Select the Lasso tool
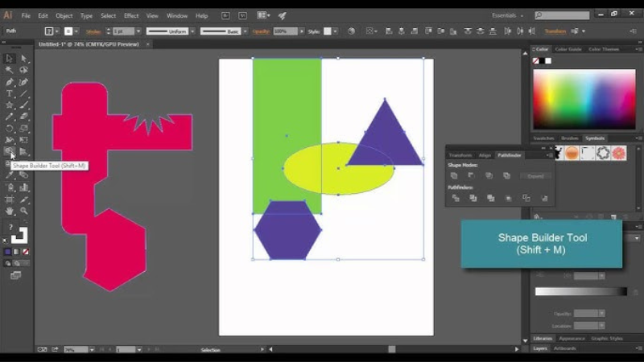 point(24,70)
